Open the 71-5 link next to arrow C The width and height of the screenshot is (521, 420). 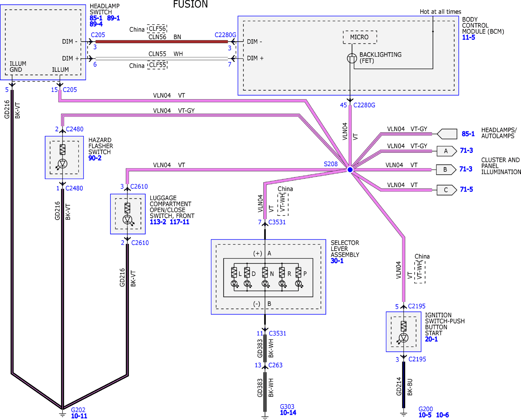(466, 189)
